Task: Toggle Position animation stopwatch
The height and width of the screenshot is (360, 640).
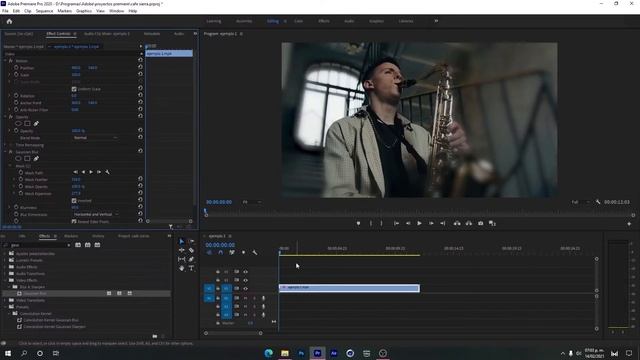Action: (x=16, y=67)
